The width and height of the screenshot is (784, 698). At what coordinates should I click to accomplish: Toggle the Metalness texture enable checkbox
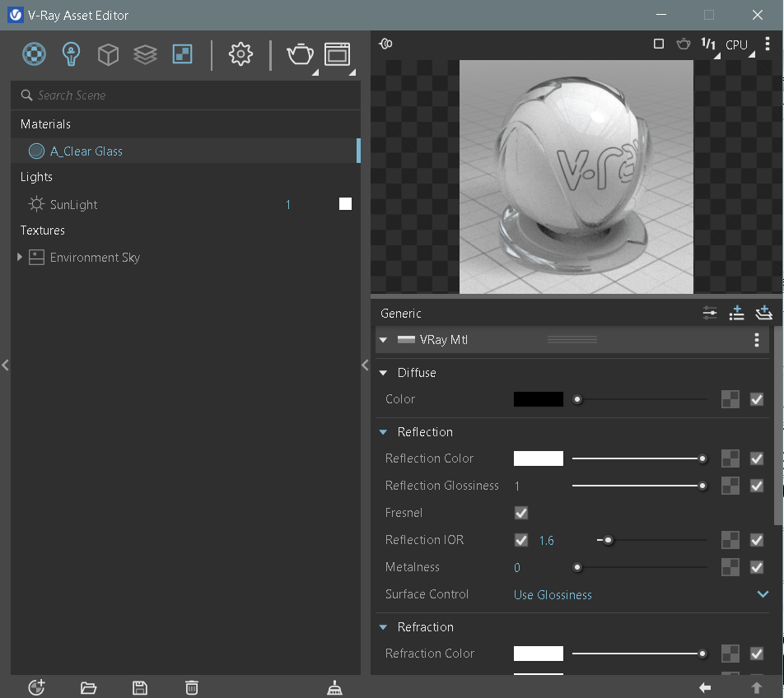coord(757,567)
